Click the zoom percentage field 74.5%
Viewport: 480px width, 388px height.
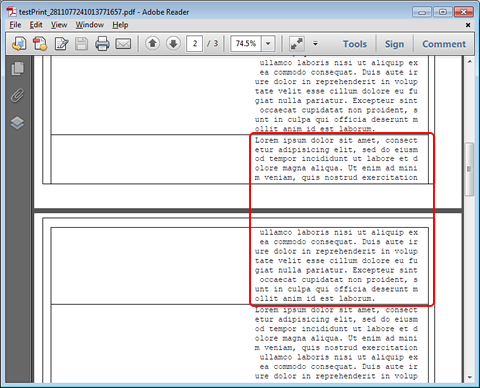[x=246, y=44]
